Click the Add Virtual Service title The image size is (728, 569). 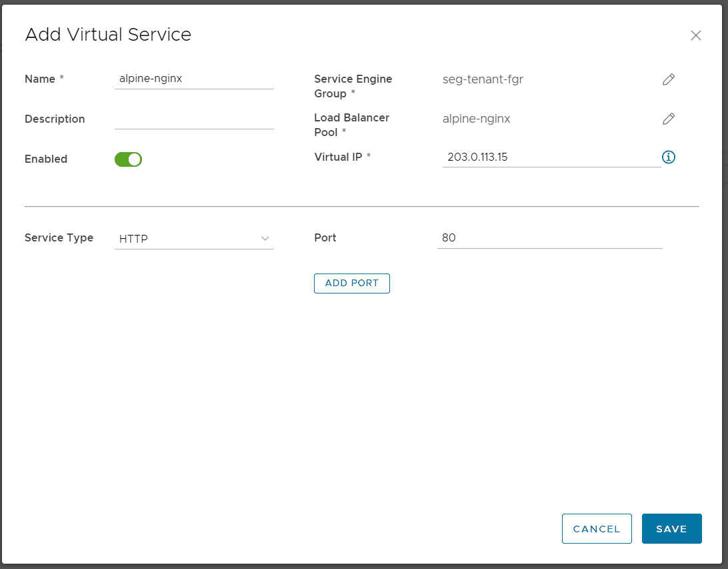[108, 35]
